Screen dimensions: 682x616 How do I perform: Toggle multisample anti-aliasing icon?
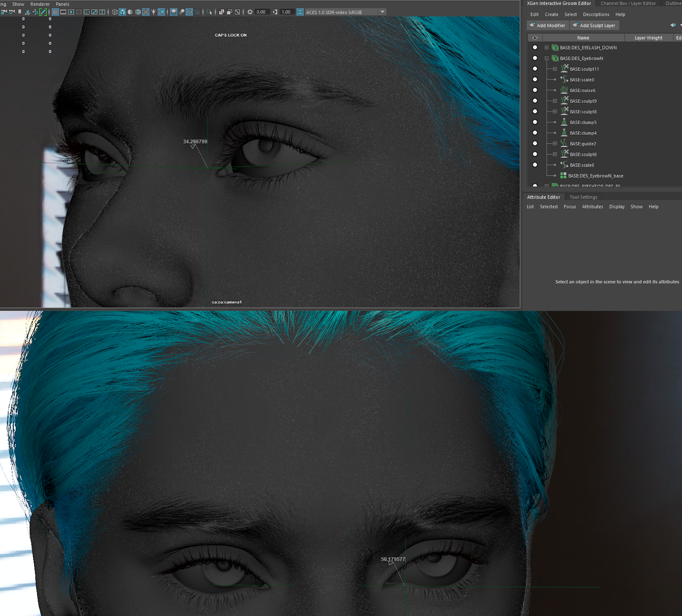coord(189,12)
